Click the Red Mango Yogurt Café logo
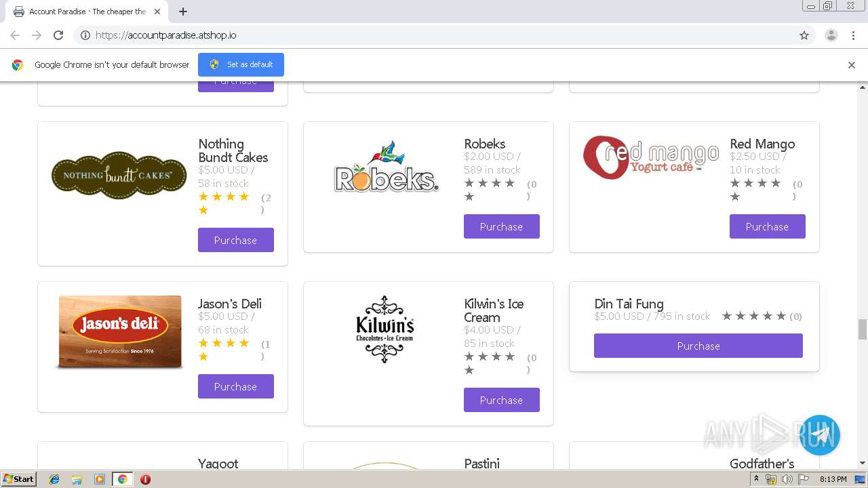Screen dimensions: 868x488 pos(651,157)
